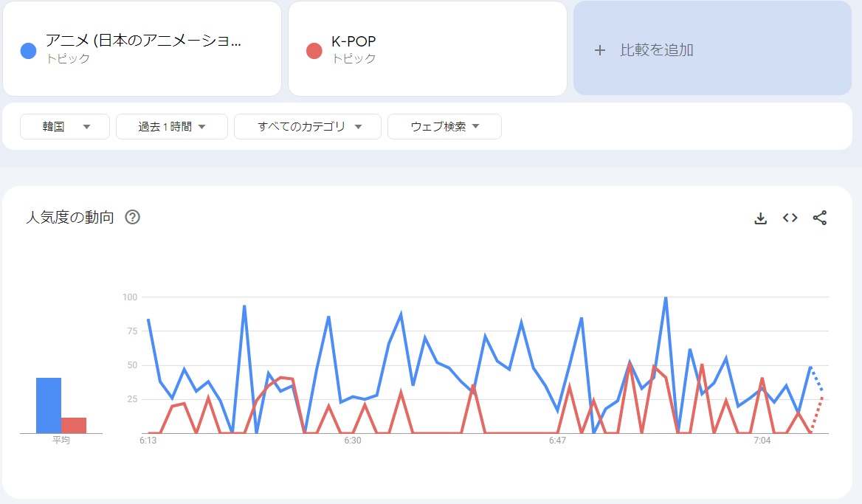Select the アニメ search term card
This screenshot has width=862, height=504.
(x=142, y=49)
